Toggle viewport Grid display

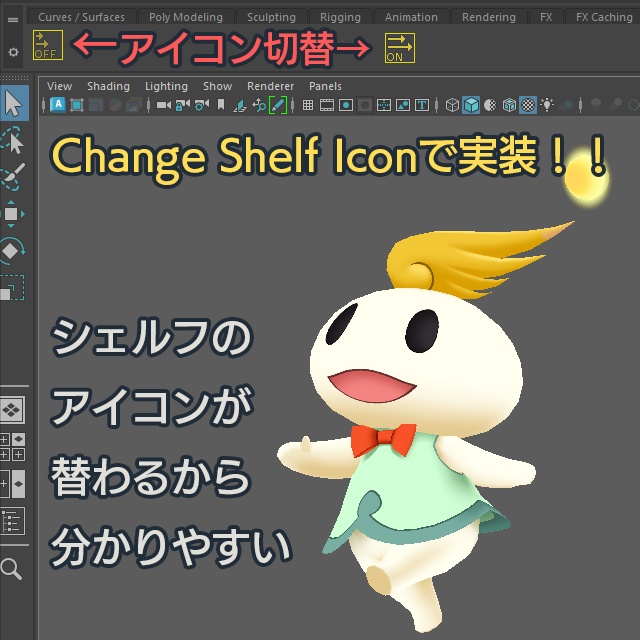tap(308, 105)
